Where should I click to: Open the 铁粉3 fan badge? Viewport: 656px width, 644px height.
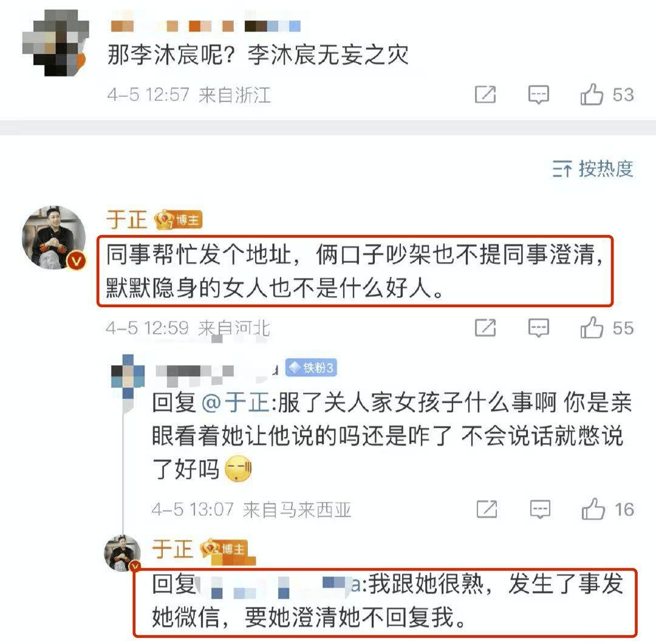311,368
